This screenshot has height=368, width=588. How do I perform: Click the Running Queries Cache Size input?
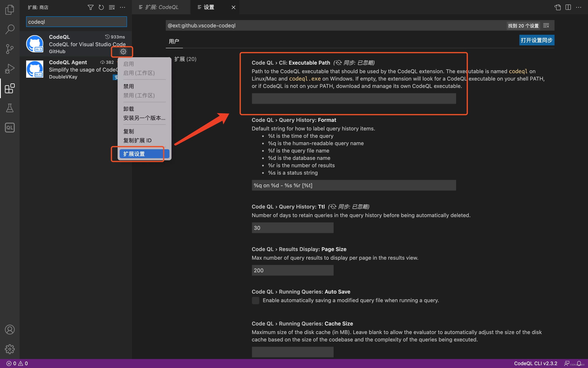pos(293,352)
